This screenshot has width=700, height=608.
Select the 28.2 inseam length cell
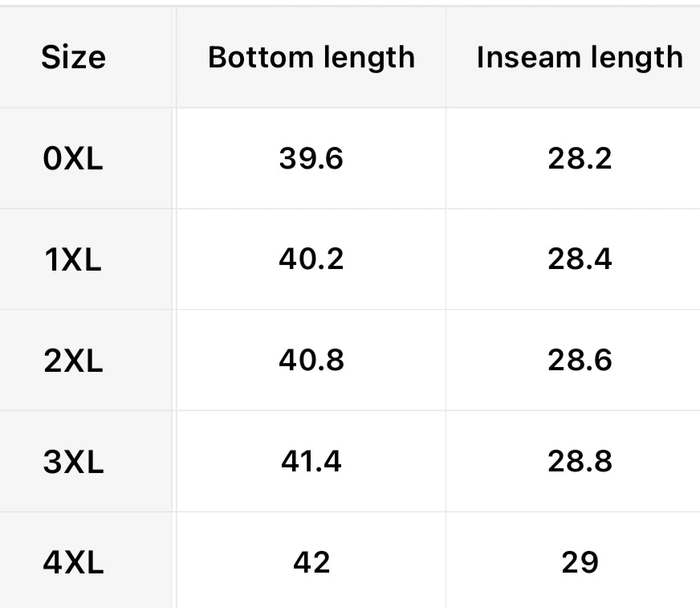click(x=580, y=158)
